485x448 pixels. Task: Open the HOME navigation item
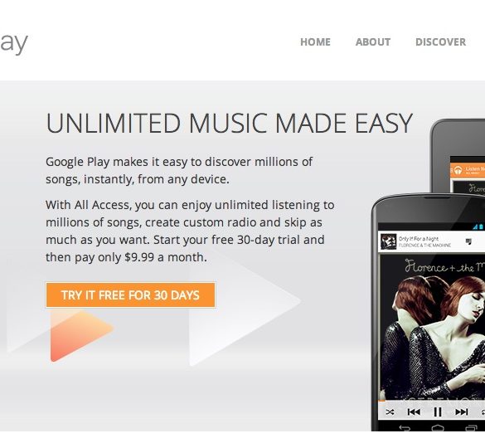click(x=315, y=42)
